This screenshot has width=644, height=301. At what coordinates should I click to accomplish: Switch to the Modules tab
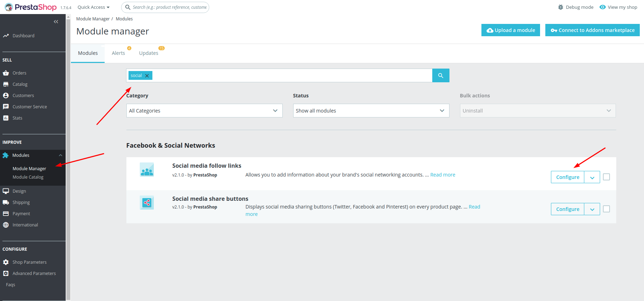[x=88, y=53]
